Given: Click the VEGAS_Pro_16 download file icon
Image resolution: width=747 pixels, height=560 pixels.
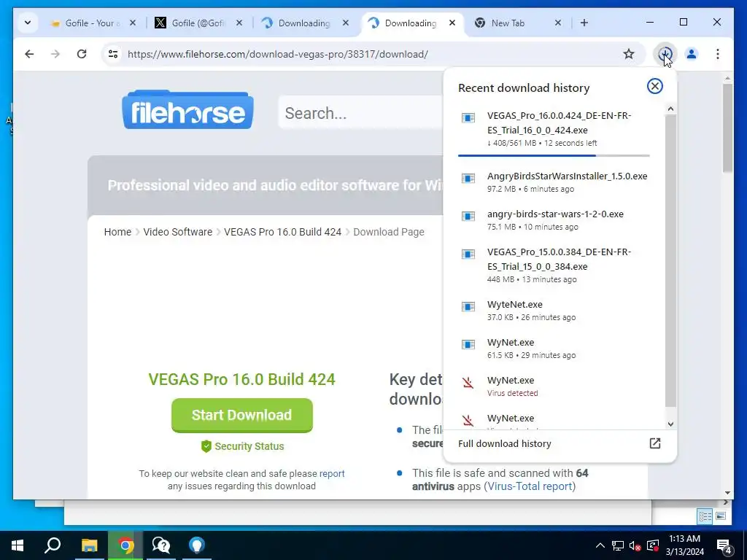Looking at the screenshot, I should point(468,117).
